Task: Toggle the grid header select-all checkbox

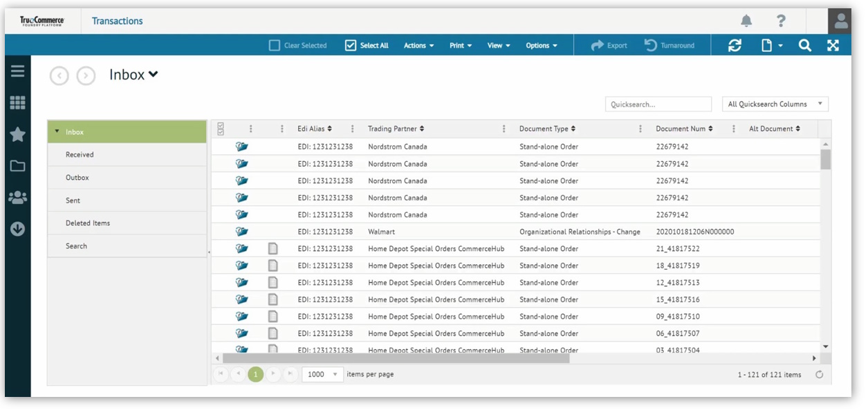Action: (x=221, y=129)
